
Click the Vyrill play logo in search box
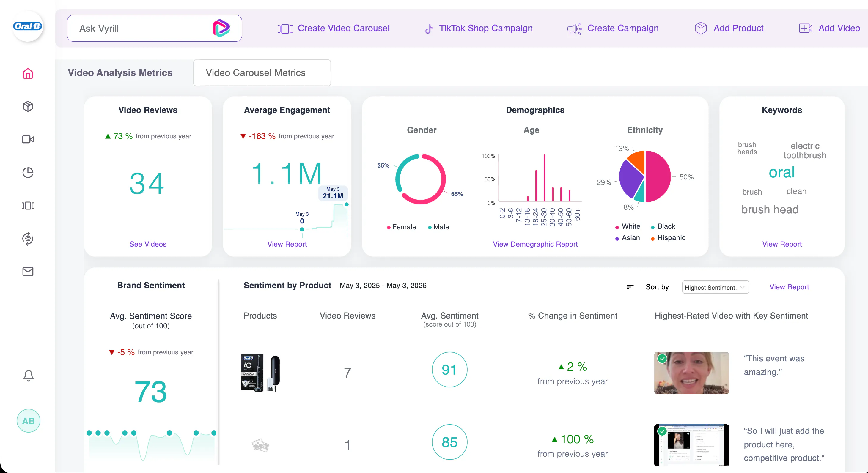[221, 28]
